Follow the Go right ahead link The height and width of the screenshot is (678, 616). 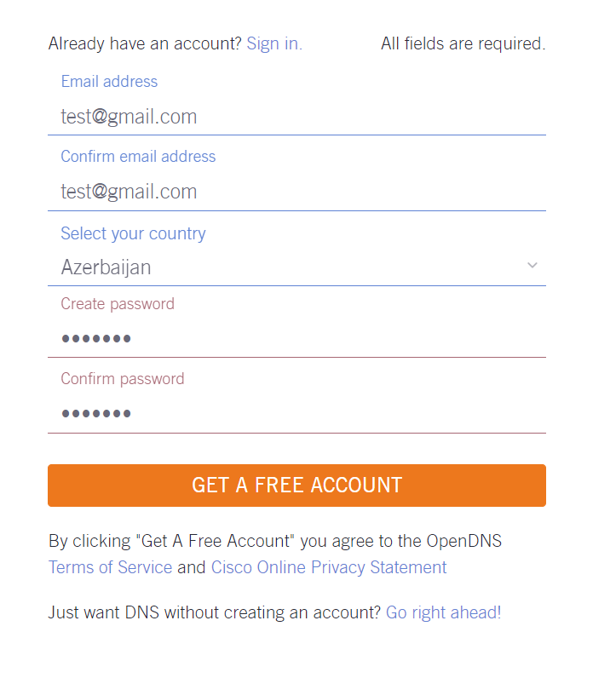[443, 612]
